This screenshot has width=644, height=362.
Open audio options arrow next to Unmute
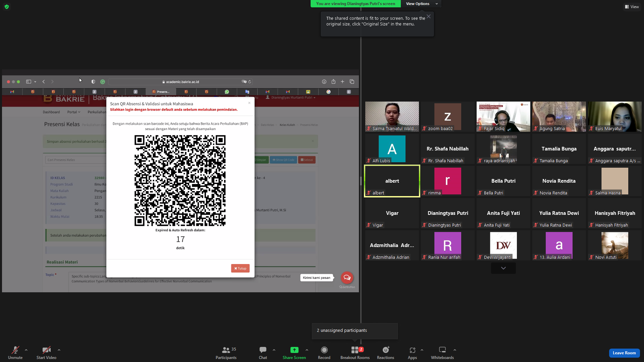click(26, 350)
